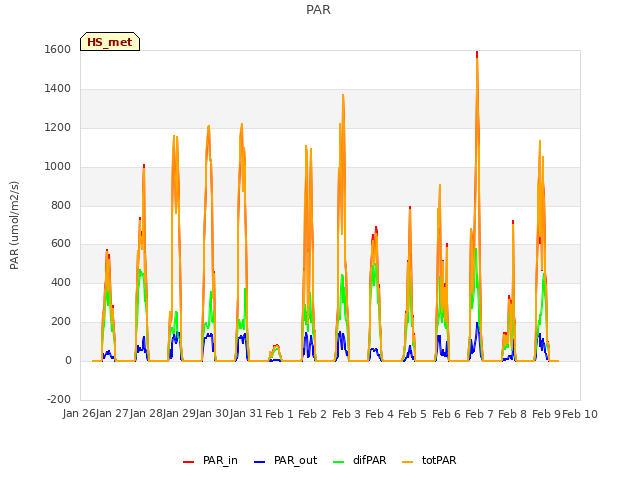Click the 1600 y-axis label
Viewport: 640px width, 480px height.
[x=58, y=49]
